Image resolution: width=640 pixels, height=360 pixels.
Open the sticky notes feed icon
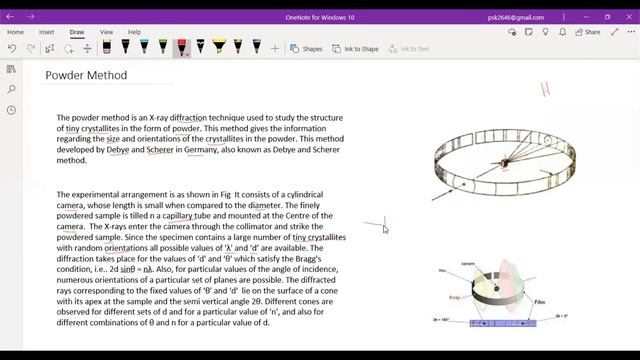pos(529,32)
